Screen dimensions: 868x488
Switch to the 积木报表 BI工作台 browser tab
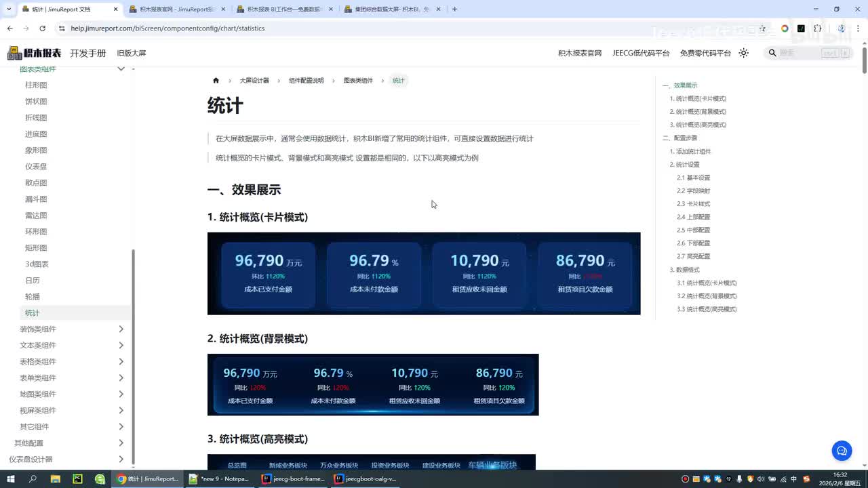click(285, 9)
